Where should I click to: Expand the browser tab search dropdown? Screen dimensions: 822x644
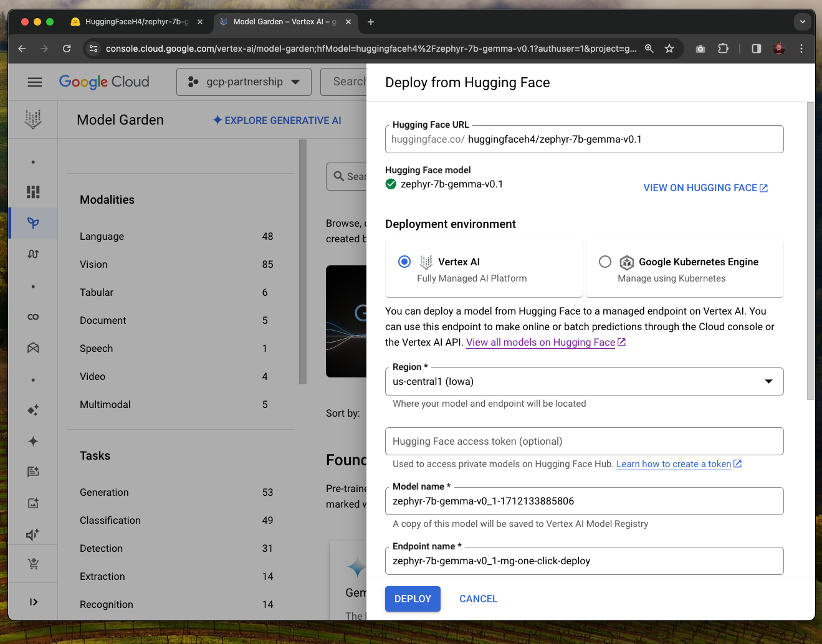[803, 22]
